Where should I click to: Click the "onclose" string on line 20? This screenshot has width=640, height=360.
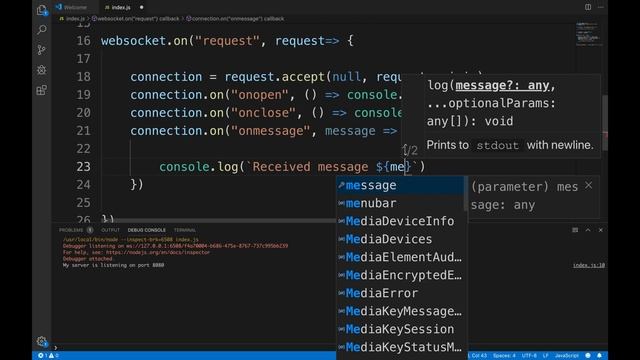click(x=263, y=113)
